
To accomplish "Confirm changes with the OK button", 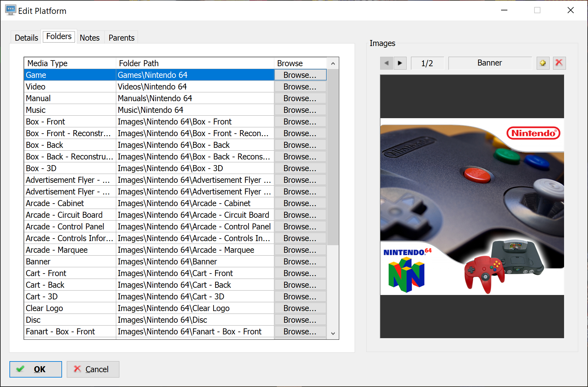I will 36,369.
